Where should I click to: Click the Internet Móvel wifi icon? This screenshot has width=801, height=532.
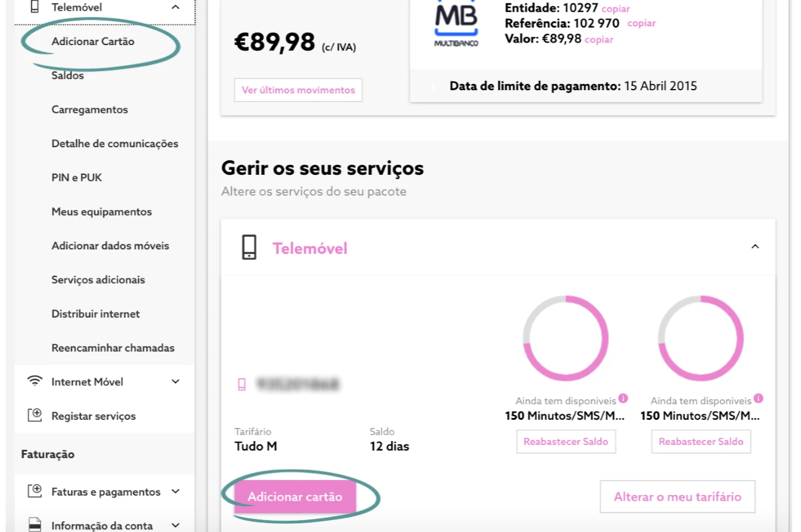pyautogui.click(x=35, y=382)
